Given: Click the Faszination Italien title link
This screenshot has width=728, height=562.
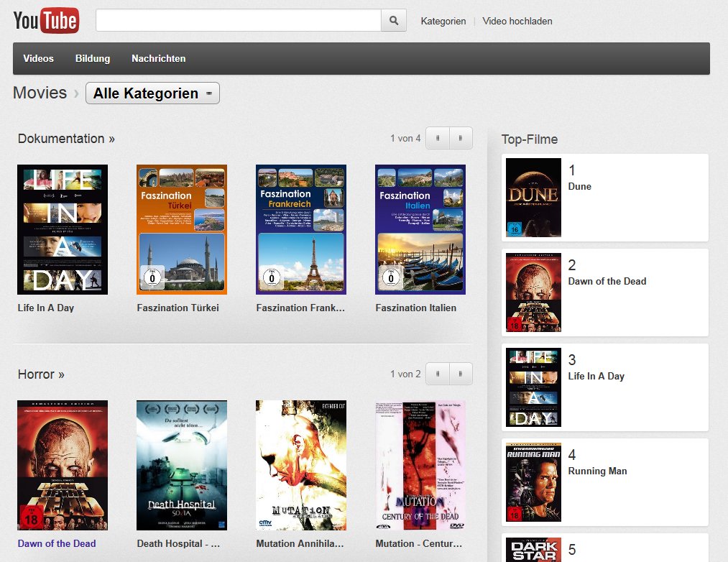Looking at the screenshot, I should (416, 308).
